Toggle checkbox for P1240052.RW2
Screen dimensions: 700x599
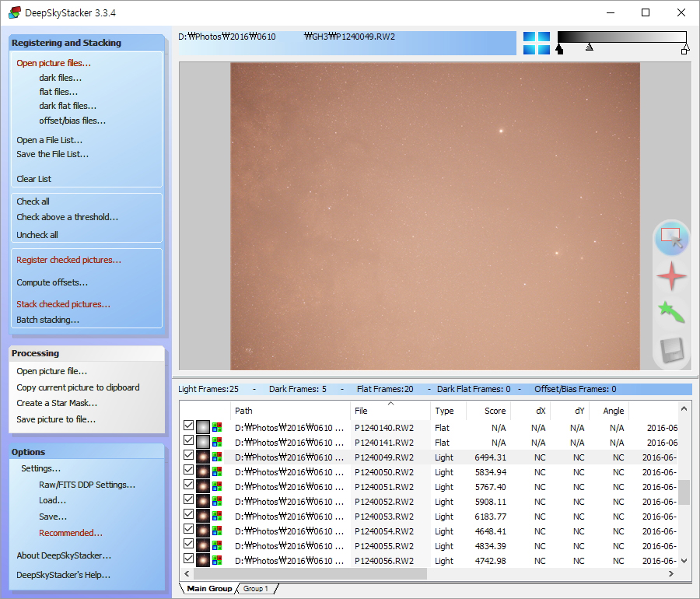click(188, 499)
